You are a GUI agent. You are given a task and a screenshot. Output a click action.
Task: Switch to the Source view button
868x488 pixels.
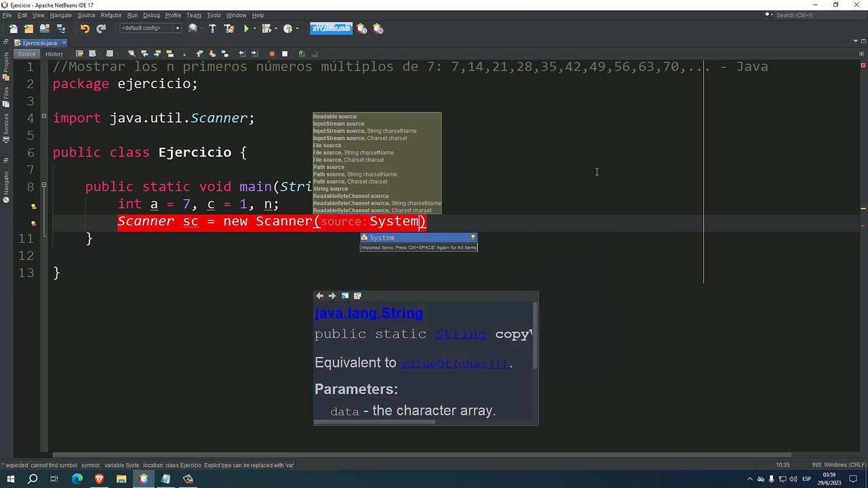tap(26, 54)
